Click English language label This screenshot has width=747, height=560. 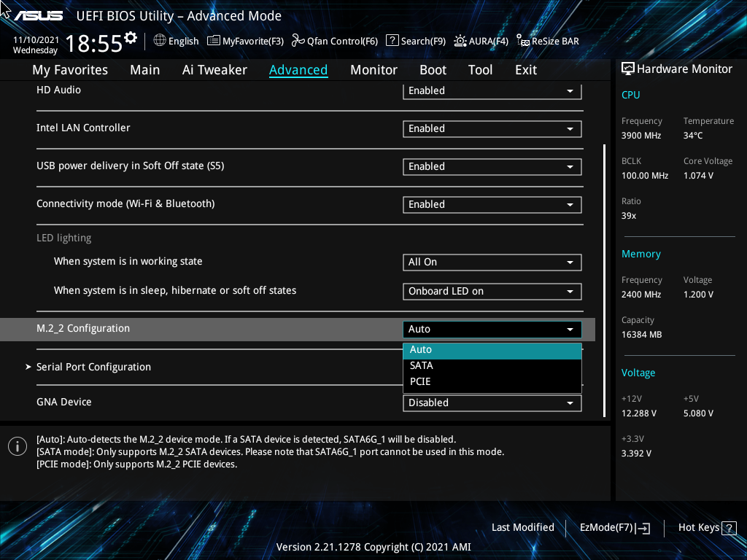(183, 42)
